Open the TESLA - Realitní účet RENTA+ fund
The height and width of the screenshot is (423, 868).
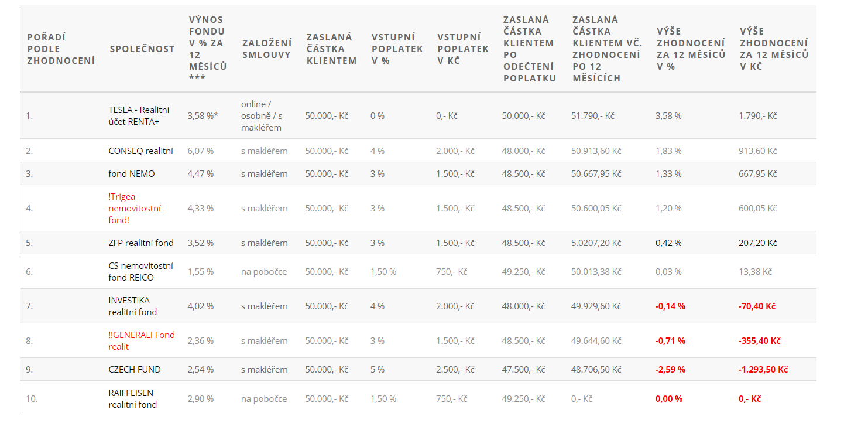click(x=139, y=115)
